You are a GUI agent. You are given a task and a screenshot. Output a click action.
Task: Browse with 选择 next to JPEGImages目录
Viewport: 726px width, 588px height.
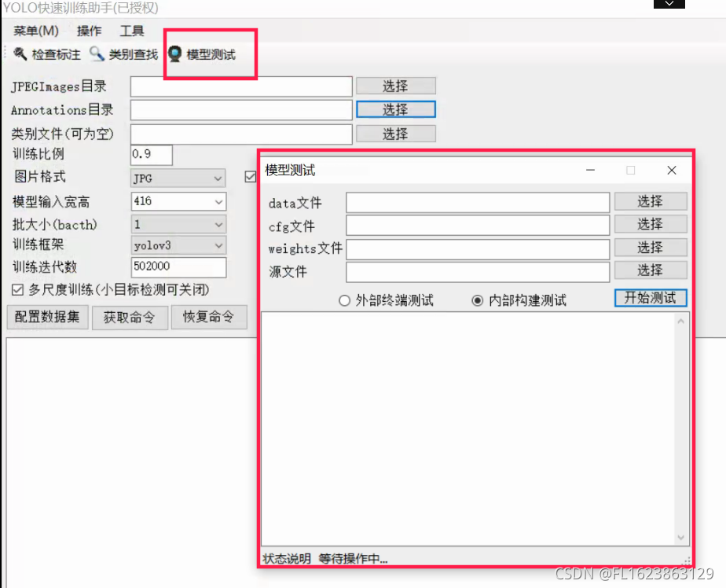pos(395,86)
